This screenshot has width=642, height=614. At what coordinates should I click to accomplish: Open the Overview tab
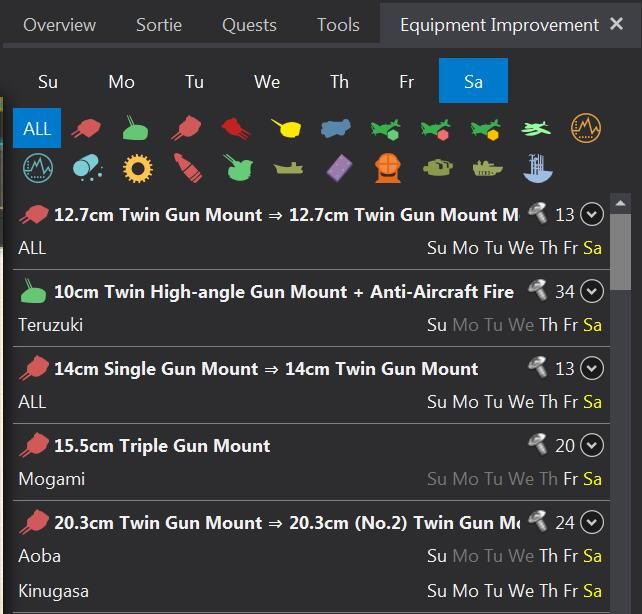pos(59,25)
